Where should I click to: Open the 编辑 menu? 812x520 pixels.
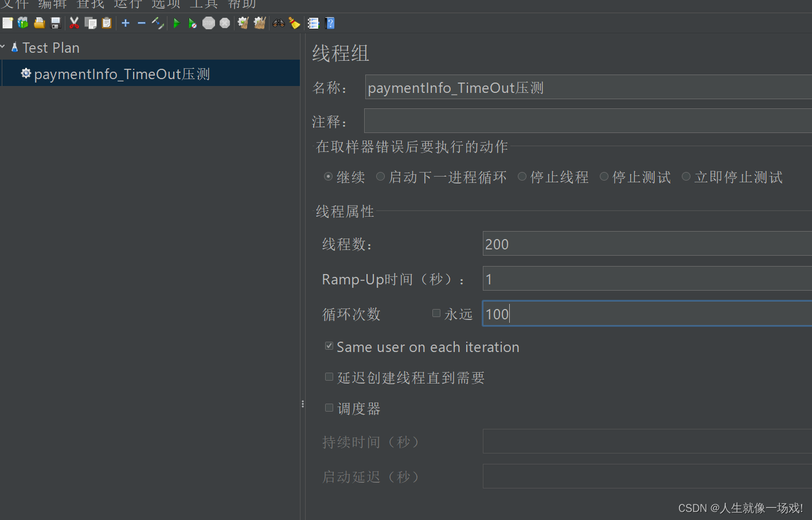pyautogui.click(x=53, y=4)
